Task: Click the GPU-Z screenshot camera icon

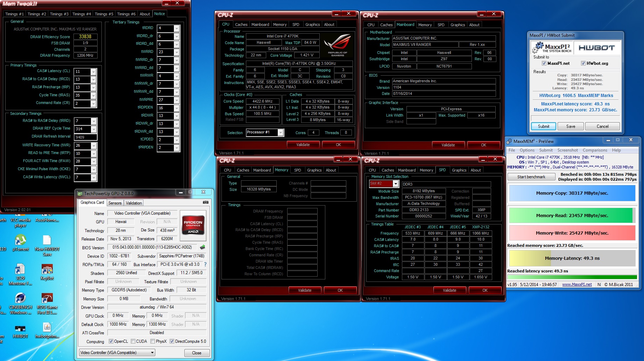Action: (x=206, y=202)
